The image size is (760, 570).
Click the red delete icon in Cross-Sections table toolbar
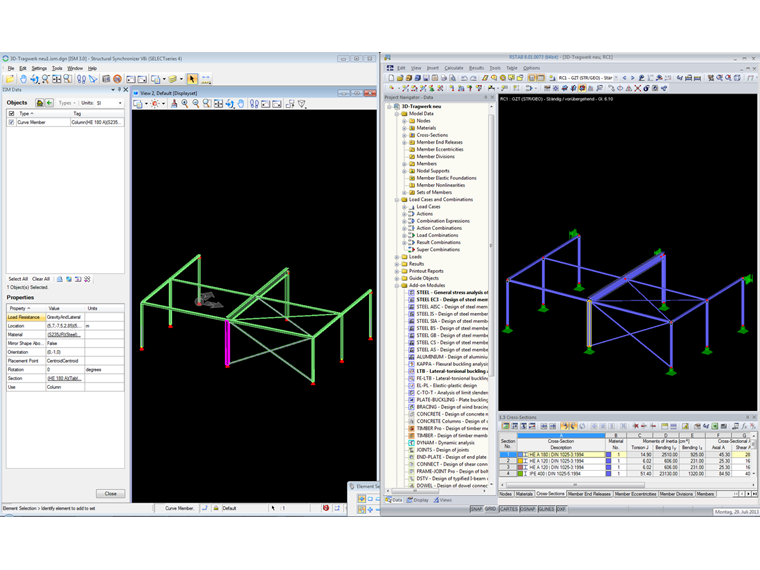635,426
